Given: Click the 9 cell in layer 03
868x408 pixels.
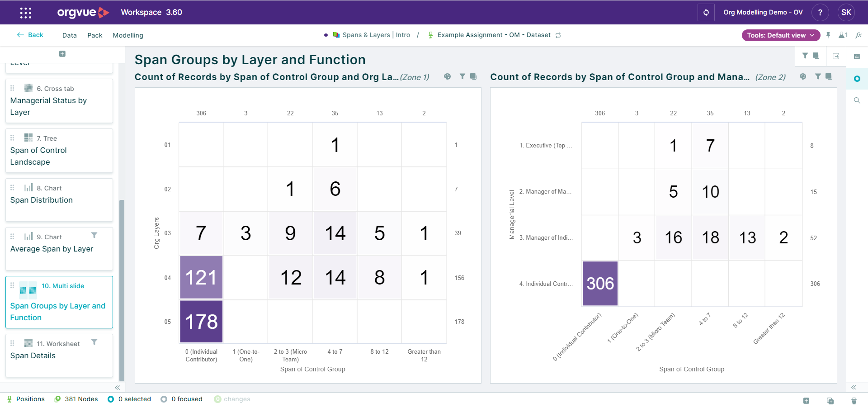Looking at the screenshot, I should 290,233.
